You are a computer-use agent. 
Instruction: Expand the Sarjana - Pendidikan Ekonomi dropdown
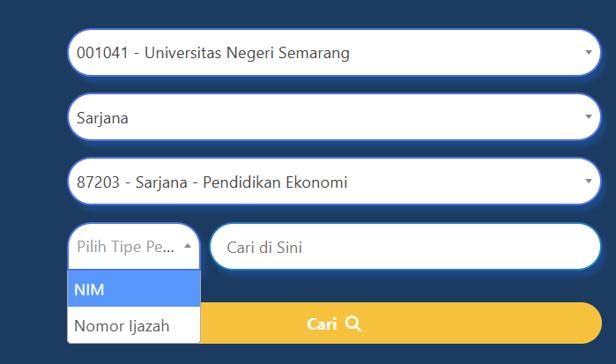(x=333, y=182)
